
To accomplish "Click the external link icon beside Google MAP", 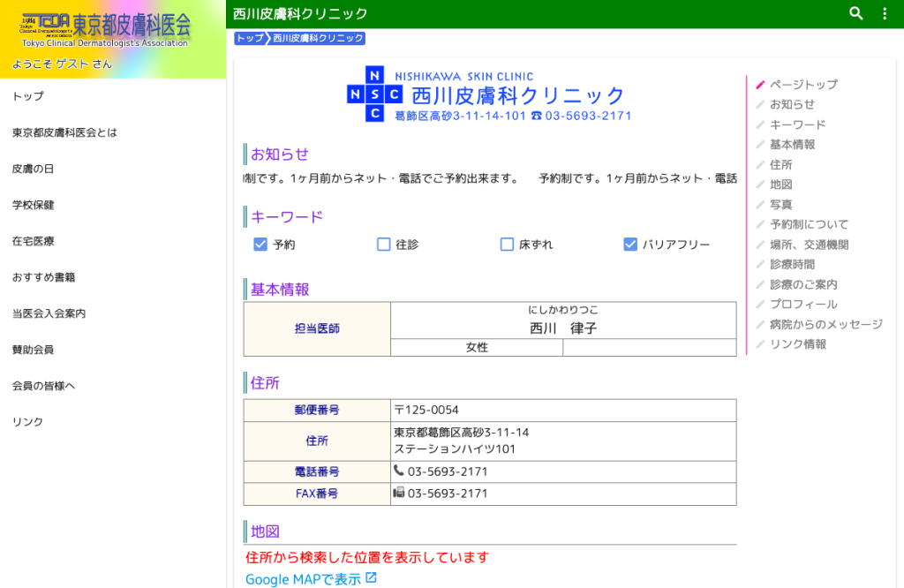I will [x=372, y=577].
